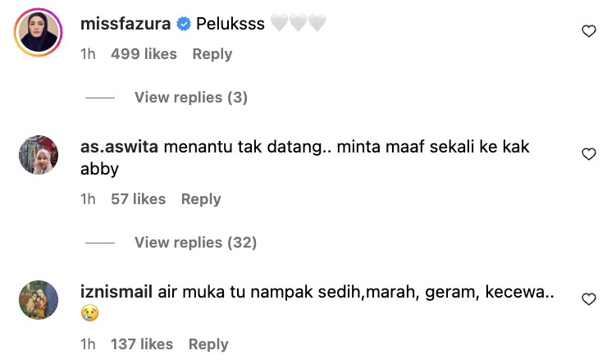The image size is (607, 364).
Task: Expand View replies (3) under missfazura
Action: (190, 98)
